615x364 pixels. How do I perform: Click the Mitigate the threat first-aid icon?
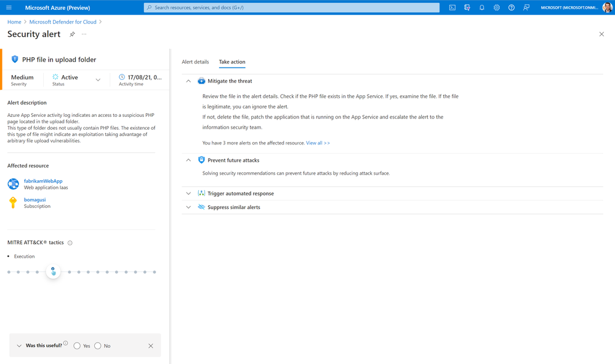coord(201,81)
